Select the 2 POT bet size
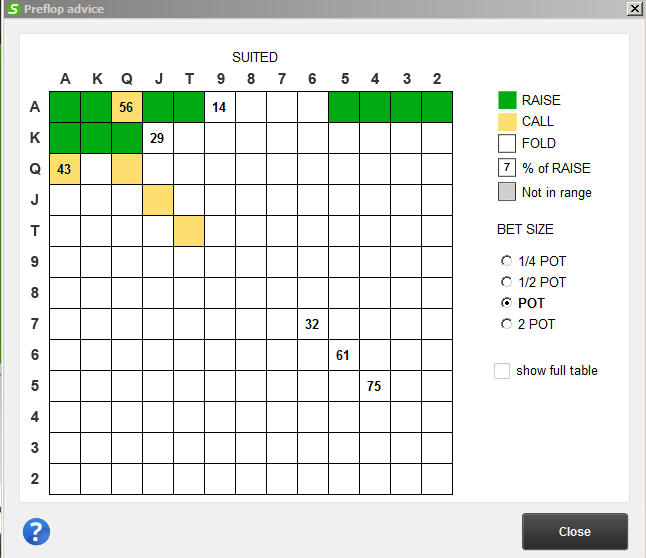 click(506, 324)
